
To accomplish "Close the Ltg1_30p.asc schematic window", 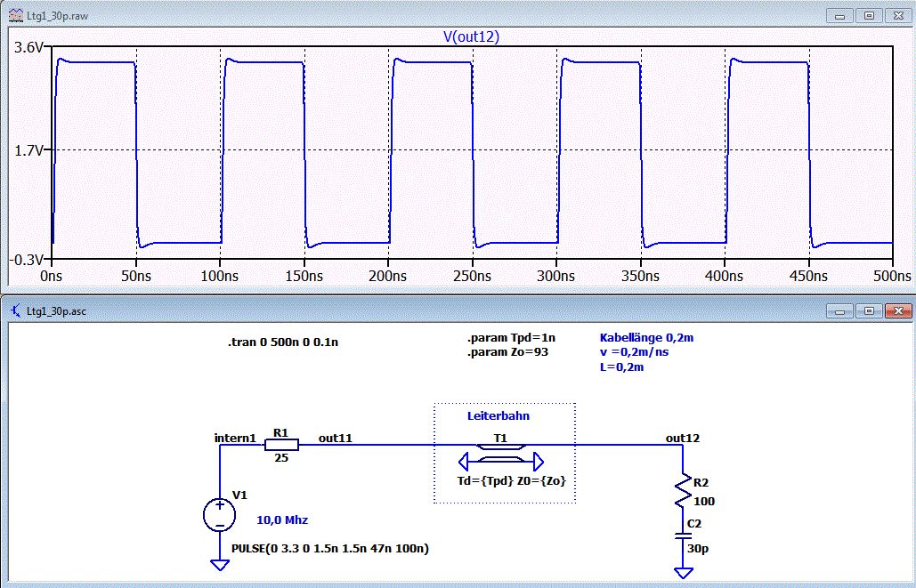I will point(898,310).
